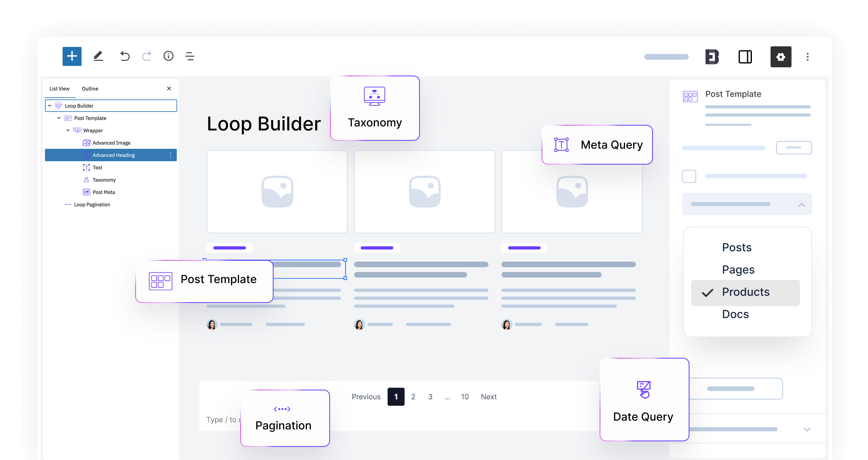The width and height of the screenshot is (868, 460).
Task: Select Products in post type list
Action: (x=746, y=292)
